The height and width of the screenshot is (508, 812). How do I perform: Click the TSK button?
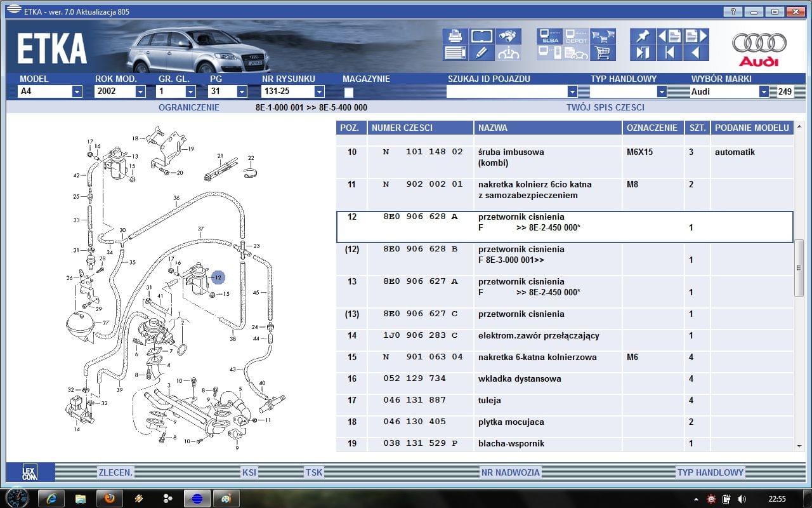(314, 472)
